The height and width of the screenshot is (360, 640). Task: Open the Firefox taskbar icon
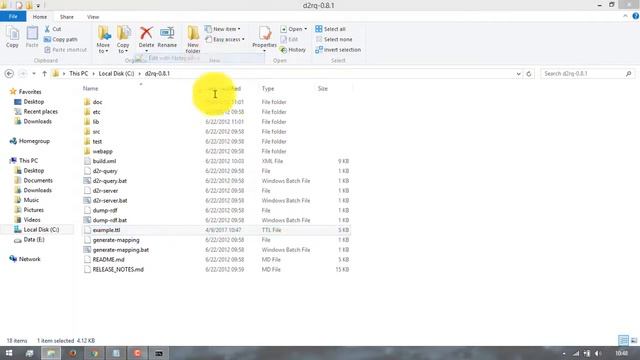coord(73,353)
